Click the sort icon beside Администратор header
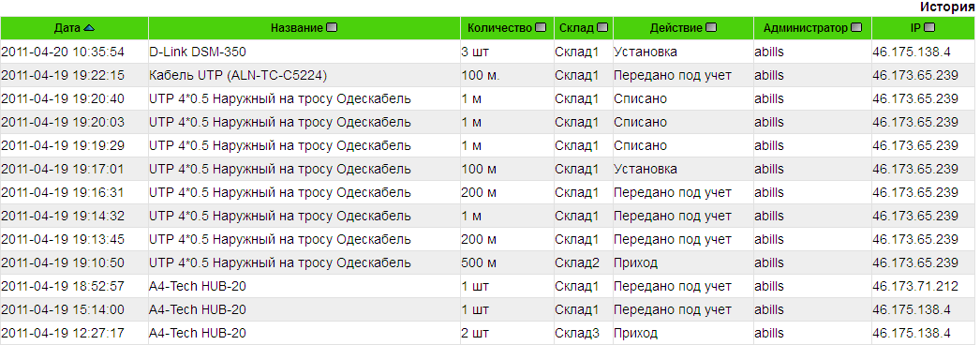 click(856, 28)
